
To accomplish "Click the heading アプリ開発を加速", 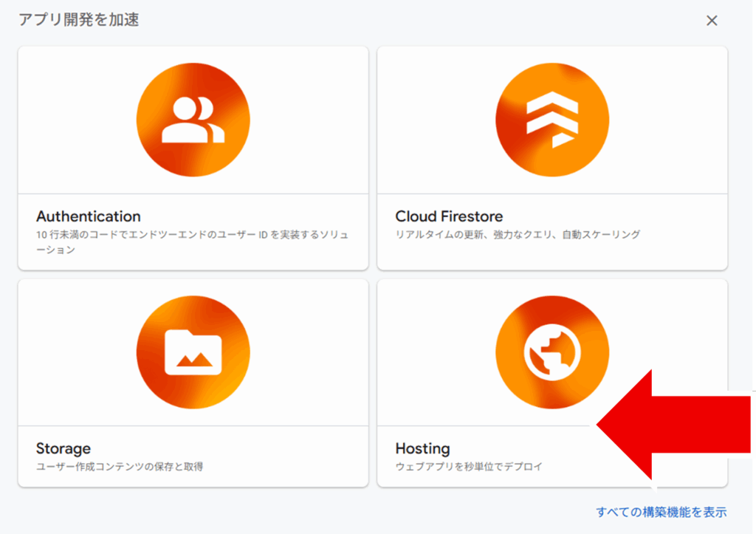I will pos(78,20).
